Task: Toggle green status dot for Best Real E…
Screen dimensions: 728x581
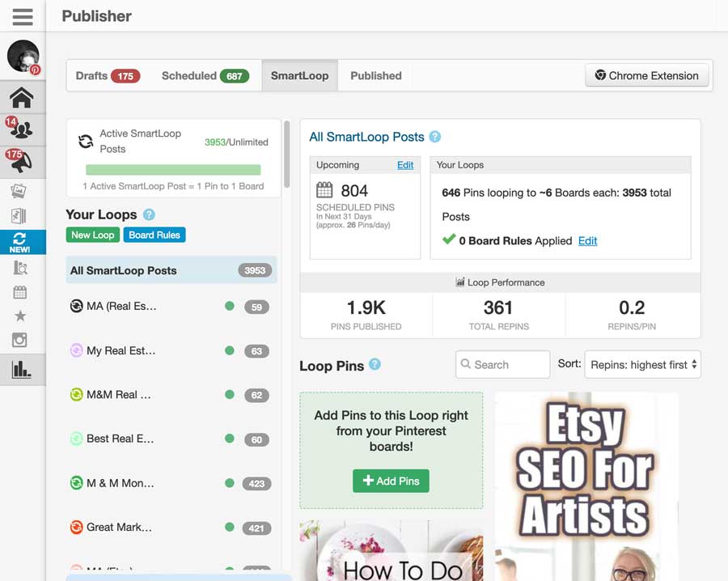Action: pos(230,439)
